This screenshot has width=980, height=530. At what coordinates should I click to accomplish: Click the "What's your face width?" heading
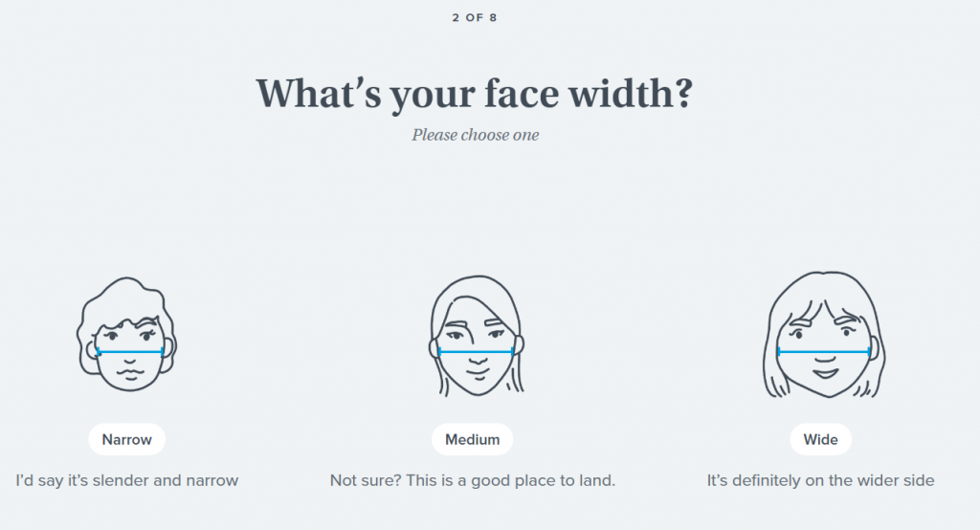pos(475,94)
